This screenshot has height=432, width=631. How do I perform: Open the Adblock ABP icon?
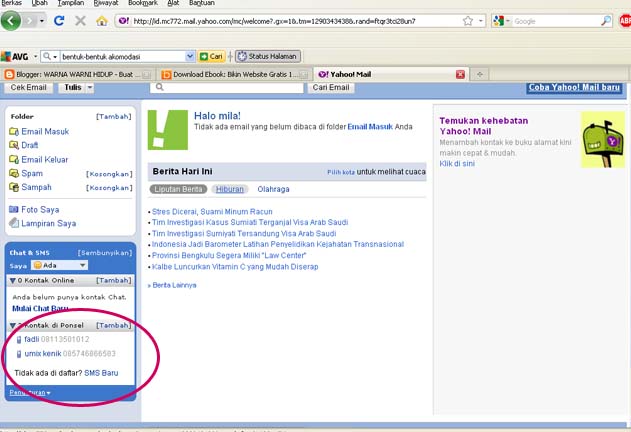(625, 21)
